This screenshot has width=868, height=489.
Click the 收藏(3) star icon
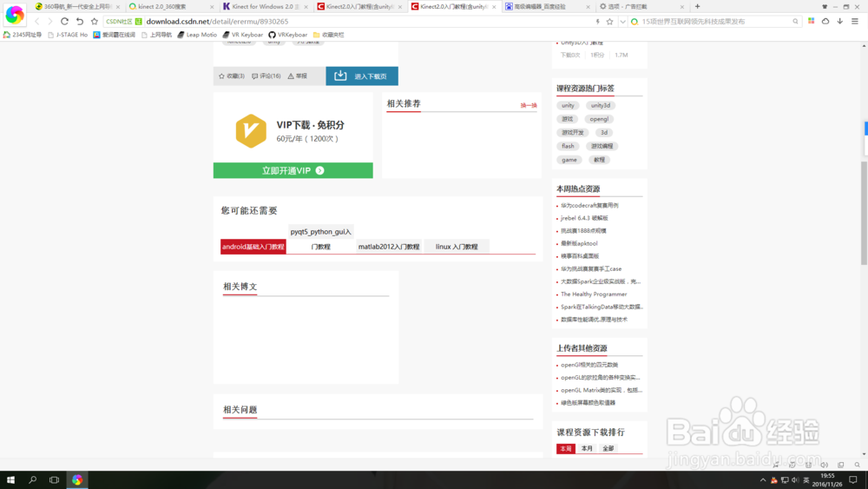222,76
